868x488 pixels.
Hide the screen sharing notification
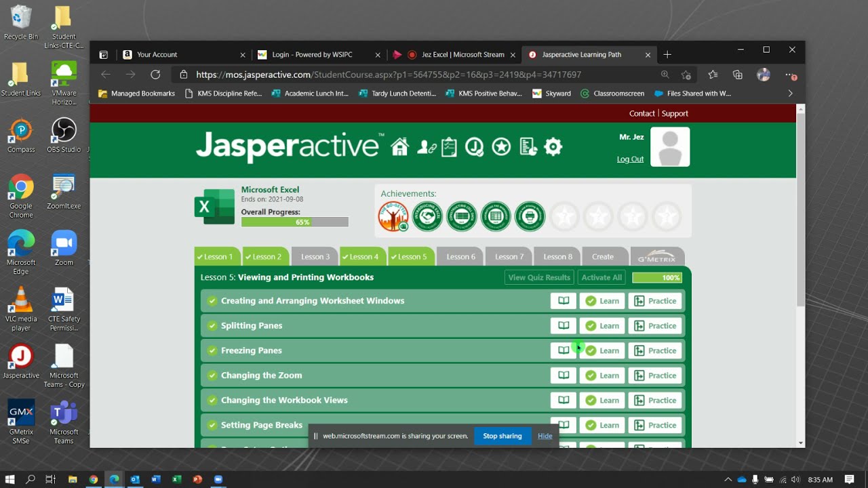[545, 436]
